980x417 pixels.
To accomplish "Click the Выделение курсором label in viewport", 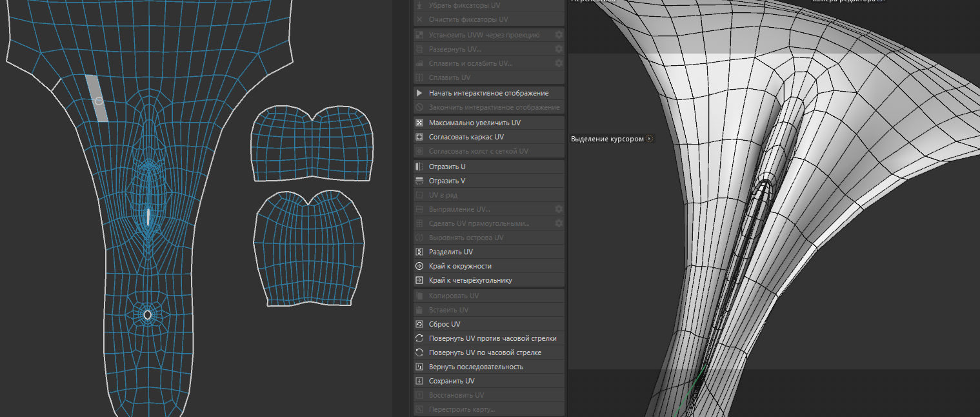I will (607, 139).
